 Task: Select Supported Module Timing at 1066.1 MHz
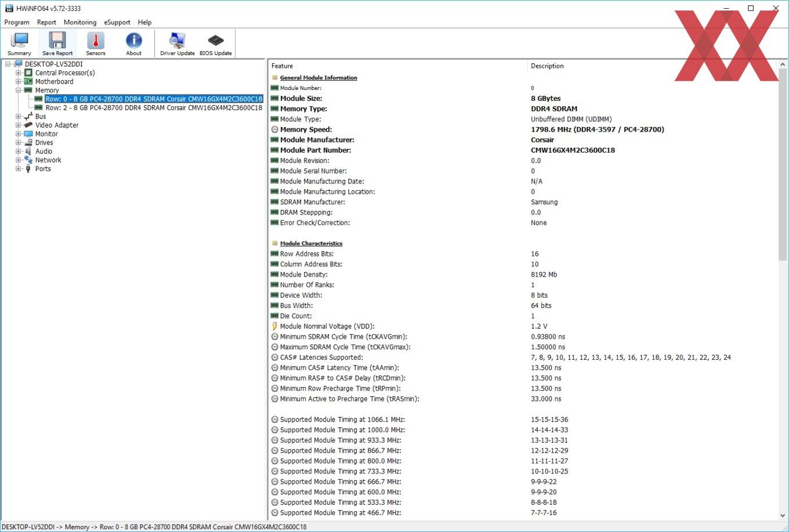point(522,419)
